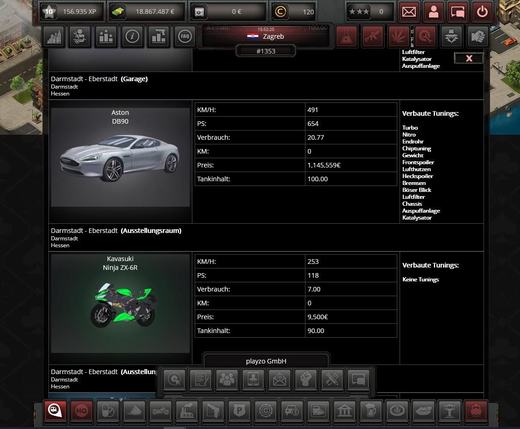Click the red power logout icon
This screenshot has height=429, width=520.
coord(482,12)
